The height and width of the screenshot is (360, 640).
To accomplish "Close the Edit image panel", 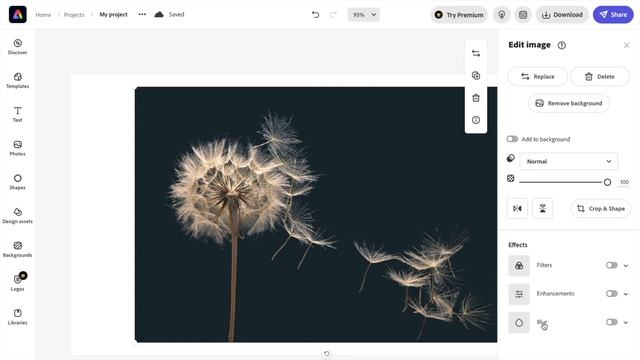I will click(x=627, y=45).
